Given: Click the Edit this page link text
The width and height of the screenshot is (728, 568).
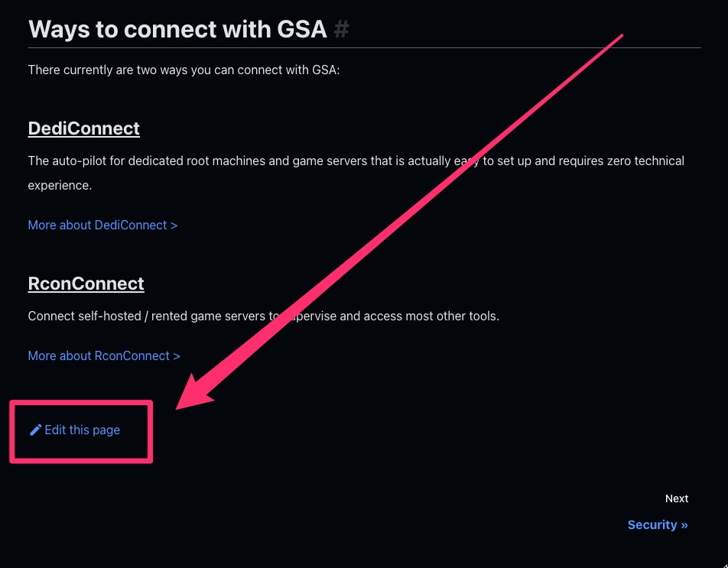Looking at the screenshot, I should coord(83,430).
